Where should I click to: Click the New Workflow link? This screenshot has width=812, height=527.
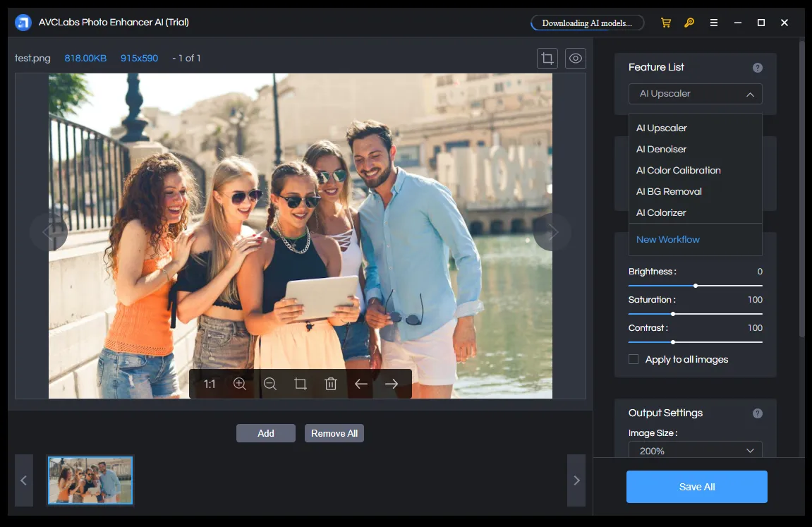coord(667,239)
